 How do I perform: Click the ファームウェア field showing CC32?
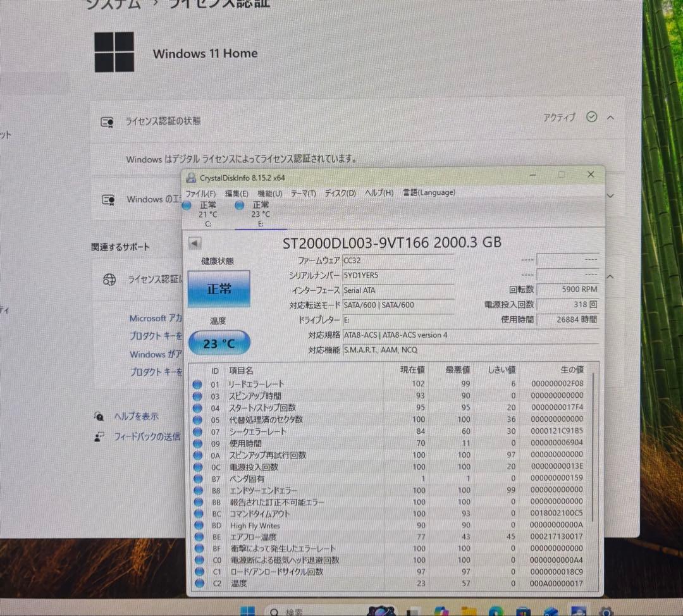[x=398, y=261]
